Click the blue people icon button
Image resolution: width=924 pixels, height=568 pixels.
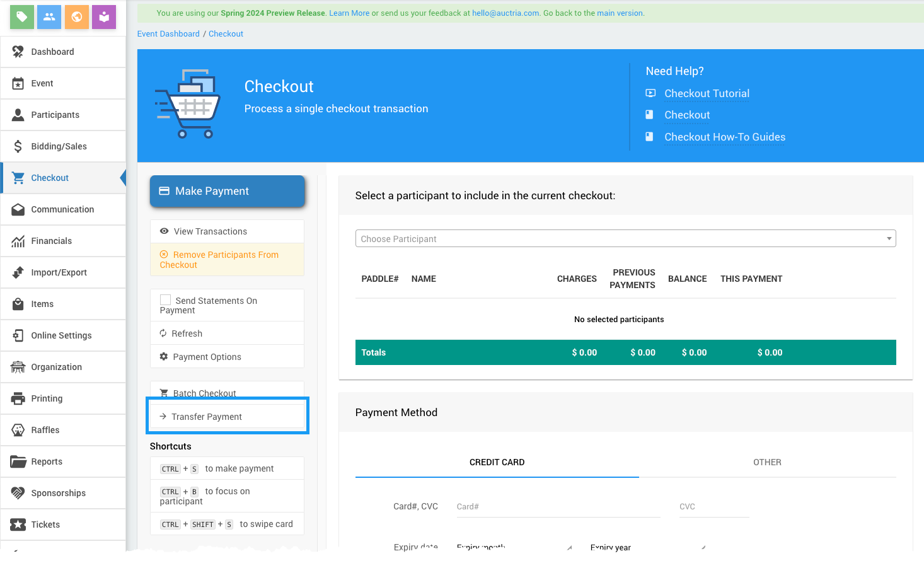[49, 17]
